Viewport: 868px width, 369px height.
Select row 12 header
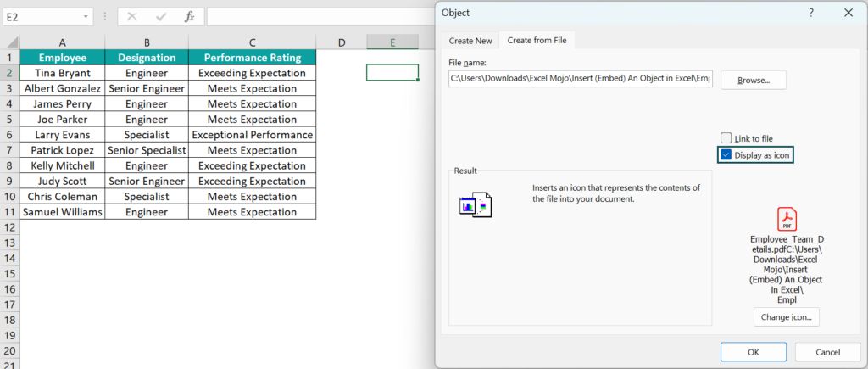click(x=10, y=227)
